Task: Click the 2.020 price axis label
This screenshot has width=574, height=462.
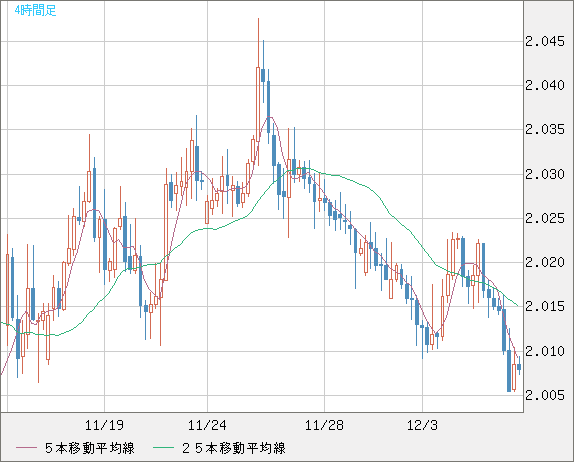Action: point(545,262)
